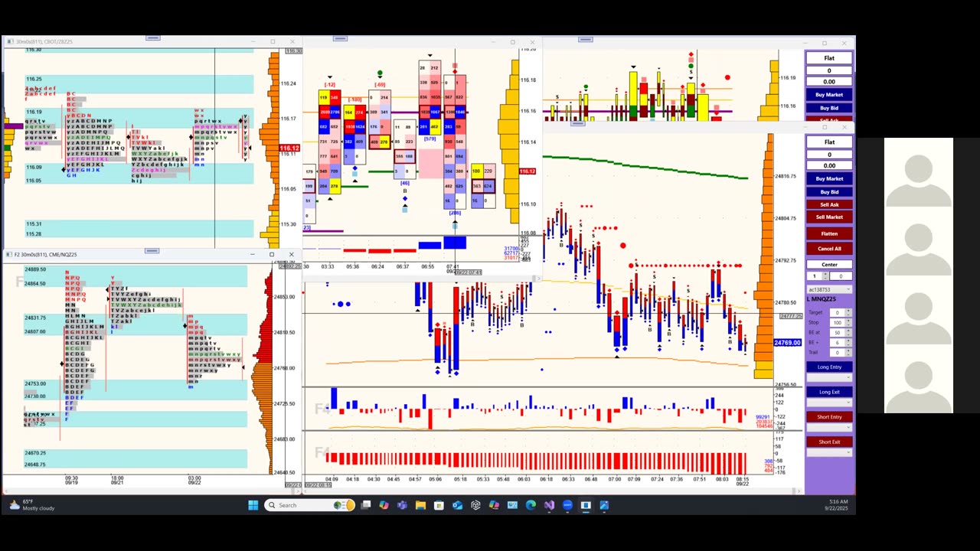Click the L MNQZ25 symbol label
980x551 pixels.
(822, 299)
